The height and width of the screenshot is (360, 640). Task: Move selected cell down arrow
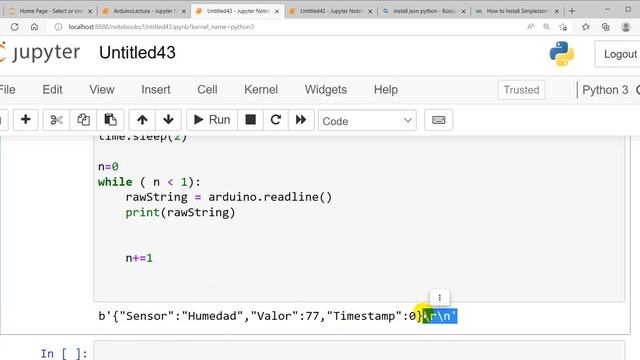[168, 120]
